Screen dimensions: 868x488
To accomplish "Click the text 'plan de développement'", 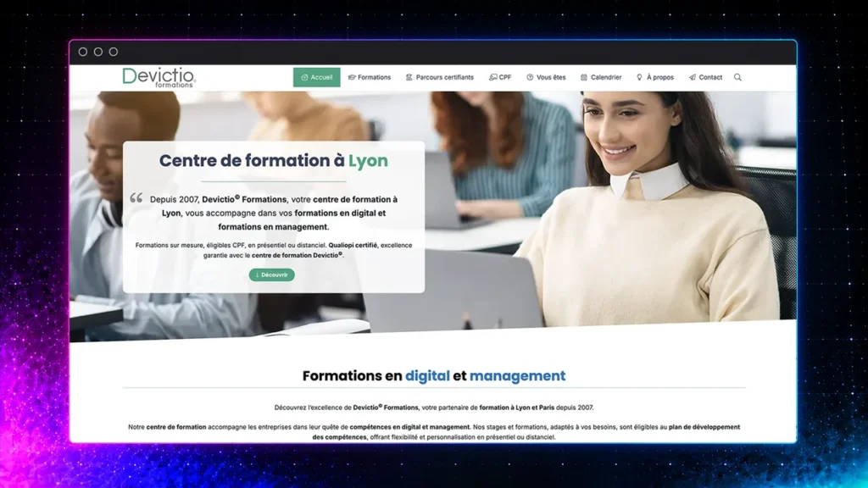I will coord(704,427).
